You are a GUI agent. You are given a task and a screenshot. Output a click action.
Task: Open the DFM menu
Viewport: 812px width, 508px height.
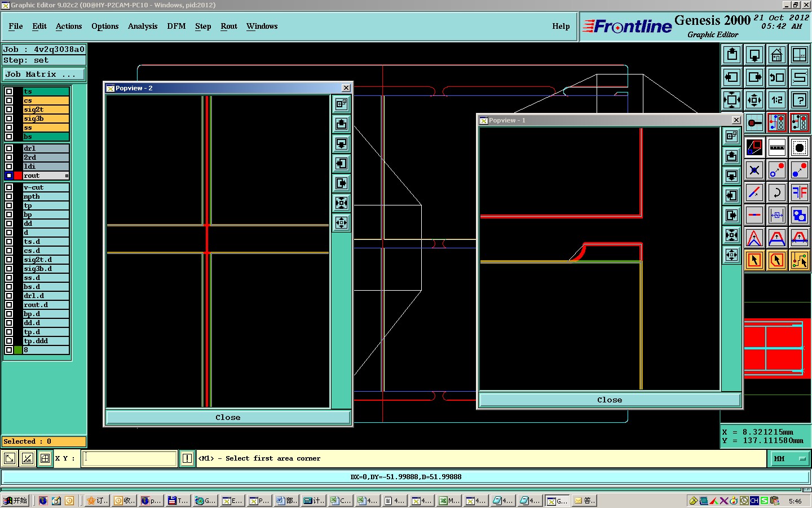pyautogui.click(x=176, y=26)
